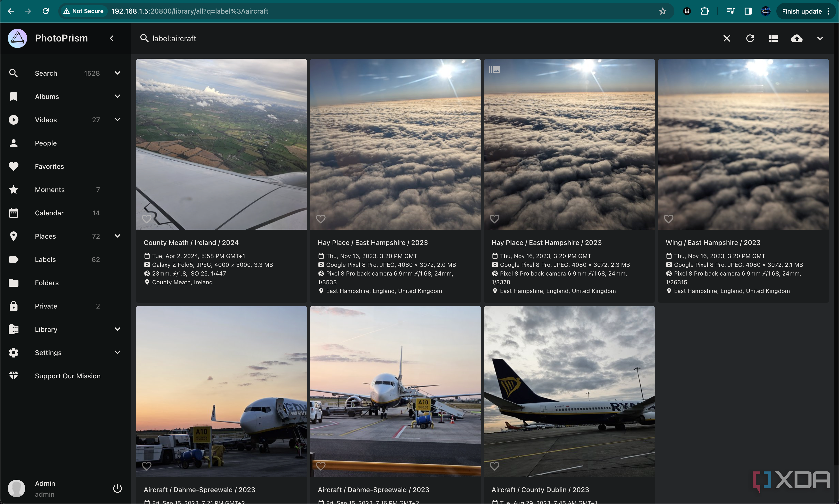Reload page with browser refresh button
This screenshot has height=504, width=839.
(x=46, y=11)
